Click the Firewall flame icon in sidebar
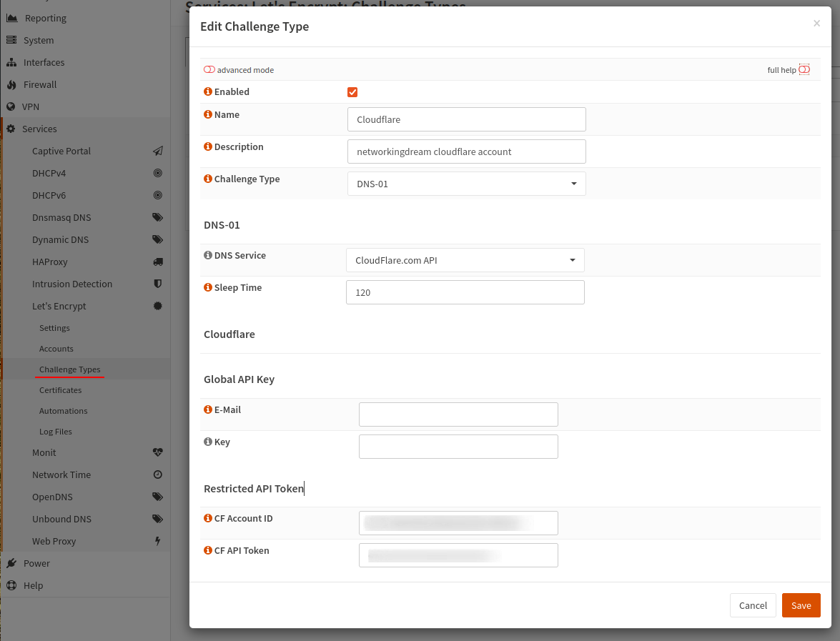 [11, 84]
